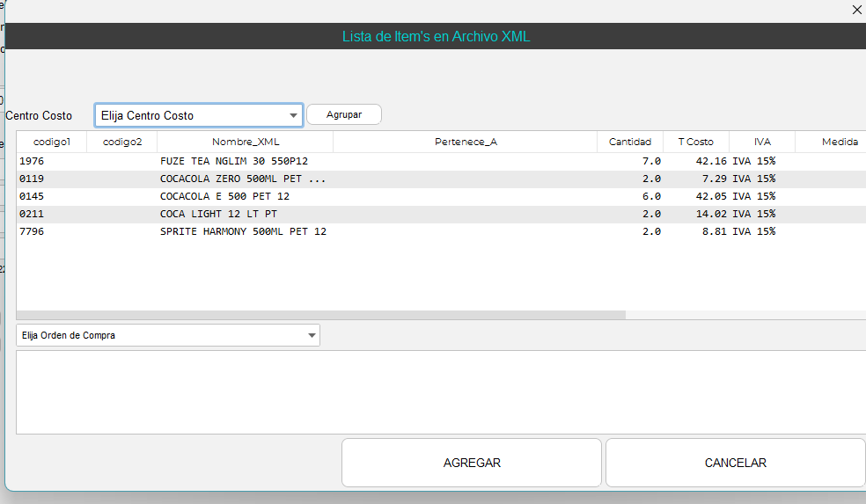Click the Nombre_XML column header
Image resolution: width=866 pixels, height=504 pixels.
click(245, 142)
